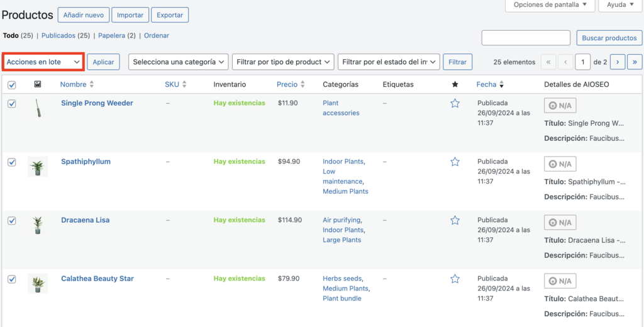644x327 pixels.
Task: Open the Low maintenance category link
Action: [343, 176]
